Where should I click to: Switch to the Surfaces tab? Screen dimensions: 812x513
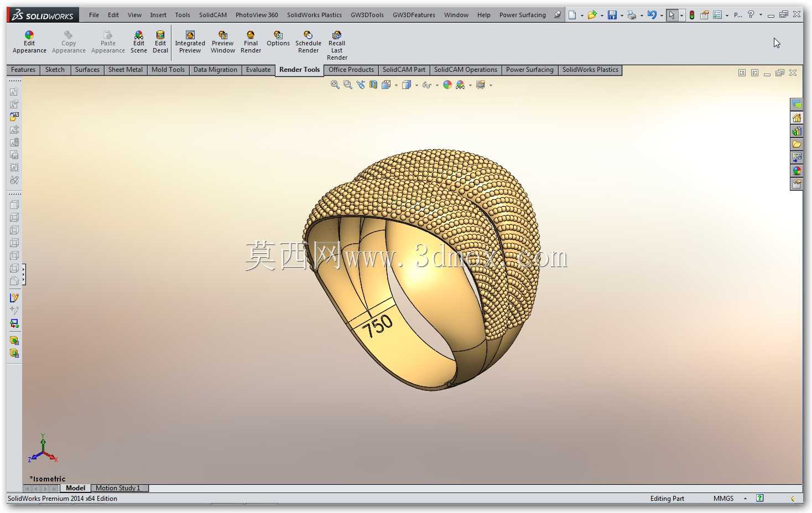click(x=87, y=70)
